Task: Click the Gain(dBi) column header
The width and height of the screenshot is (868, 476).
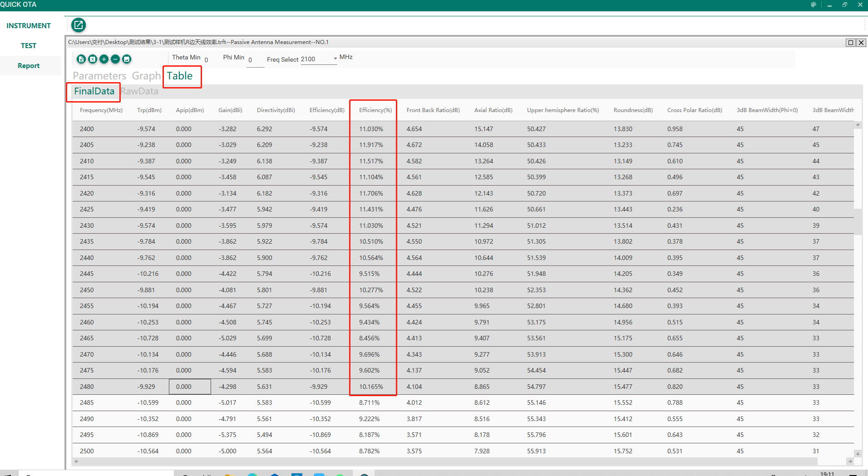Action: coord(230,110)
